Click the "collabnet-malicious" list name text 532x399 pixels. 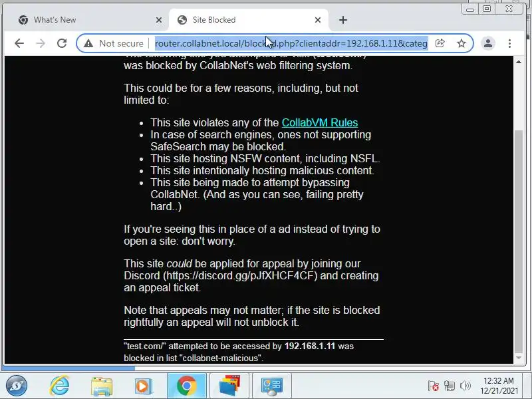pyautogui.click(x=221, y=358)
